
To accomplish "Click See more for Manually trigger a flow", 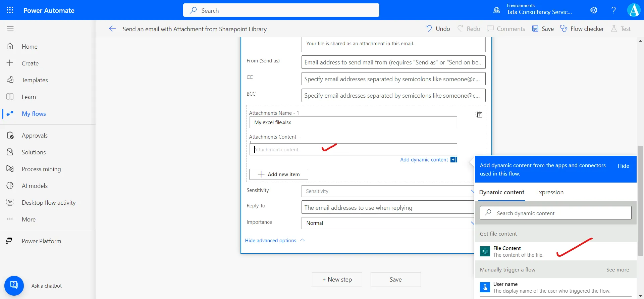I will coord(618,270).
